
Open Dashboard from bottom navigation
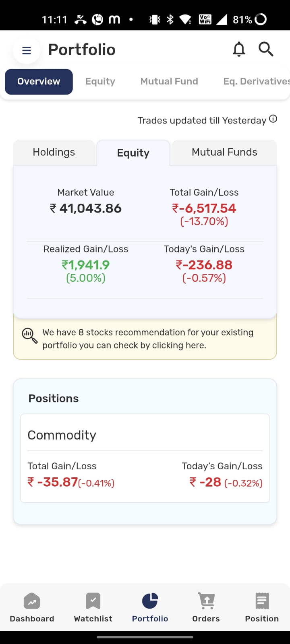[x=32, y=608]
